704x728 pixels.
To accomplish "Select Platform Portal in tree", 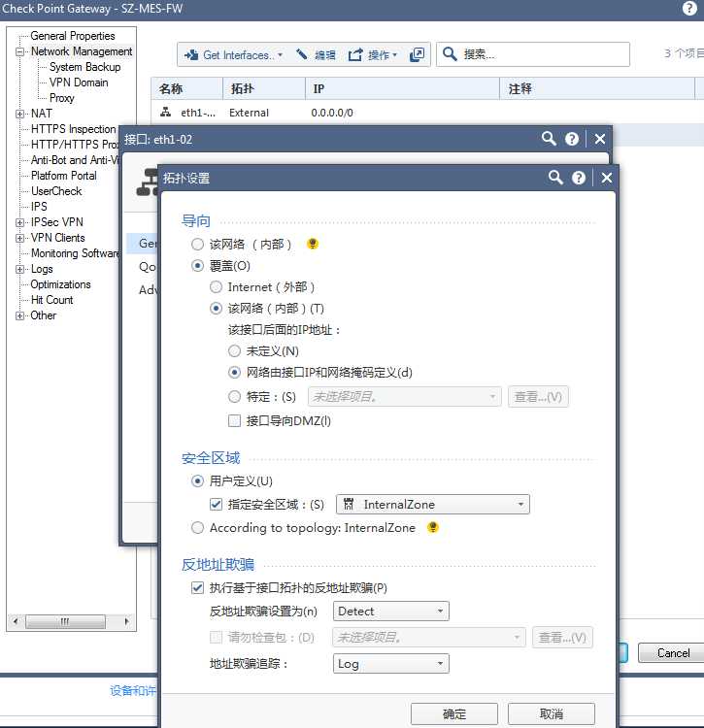I will pyautogui.click(x=64, y=176).
